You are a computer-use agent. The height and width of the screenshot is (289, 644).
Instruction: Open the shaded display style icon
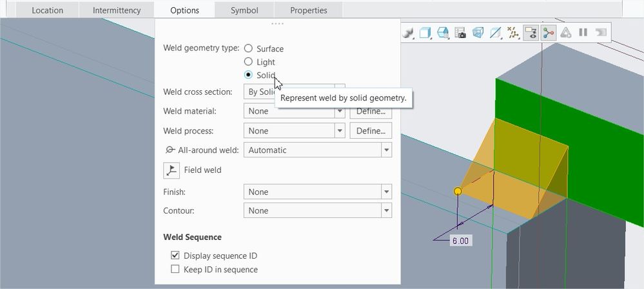(x=425, y=32)
